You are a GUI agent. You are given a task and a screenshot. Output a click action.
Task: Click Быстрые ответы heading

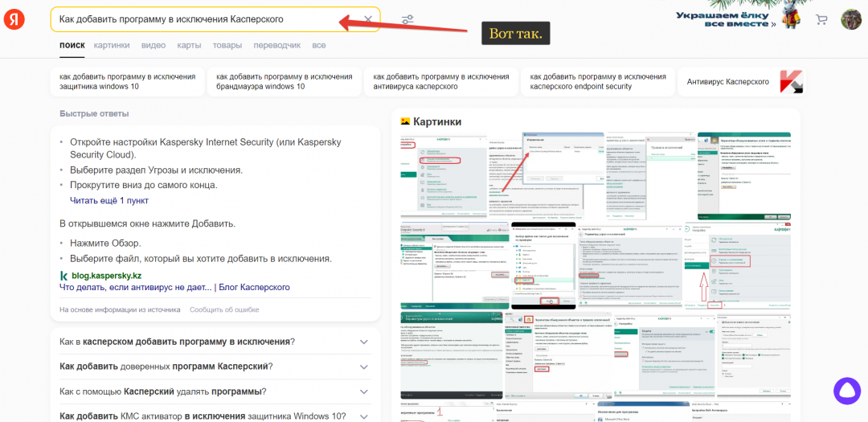tap(94, 113)
